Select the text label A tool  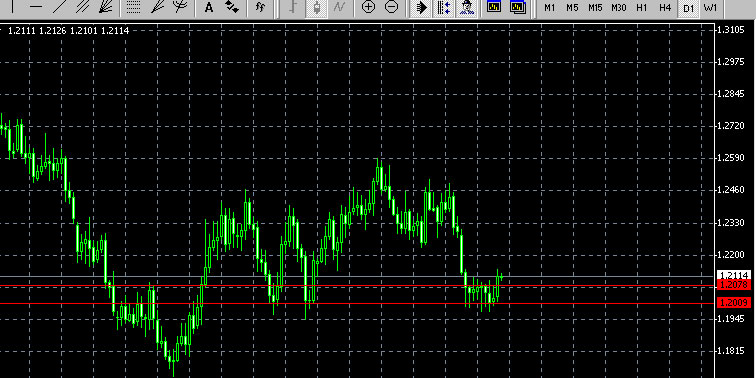point(209,7)
